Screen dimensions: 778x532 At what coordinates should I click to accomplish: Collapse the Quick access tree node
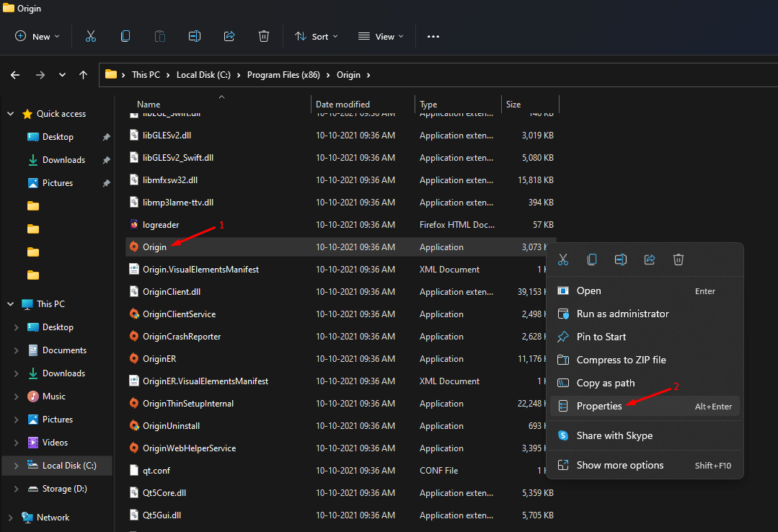coord(10,114)
